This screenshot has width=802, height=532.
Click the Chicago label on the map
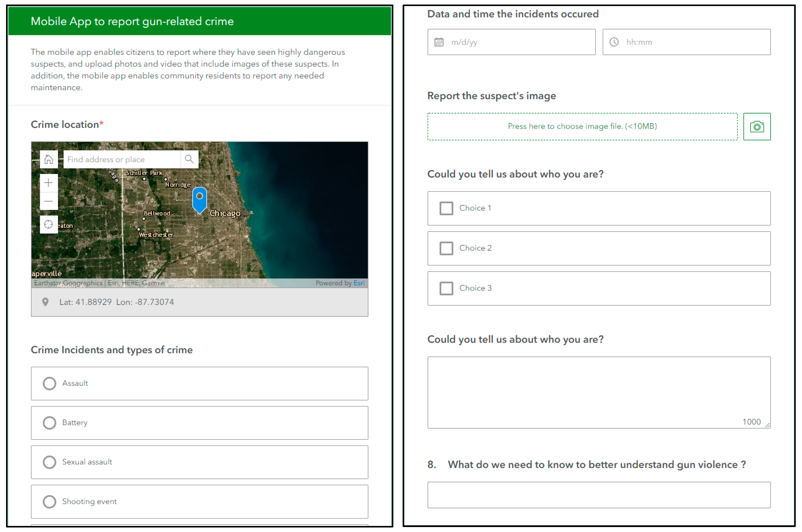click(225, 213)
